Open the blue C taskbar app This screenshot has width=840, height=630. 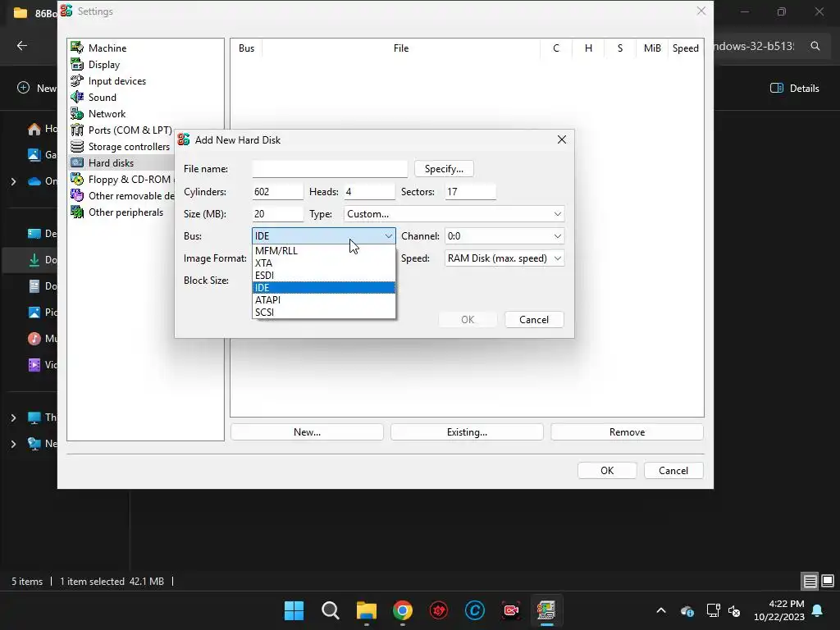[x=475, y=610]
